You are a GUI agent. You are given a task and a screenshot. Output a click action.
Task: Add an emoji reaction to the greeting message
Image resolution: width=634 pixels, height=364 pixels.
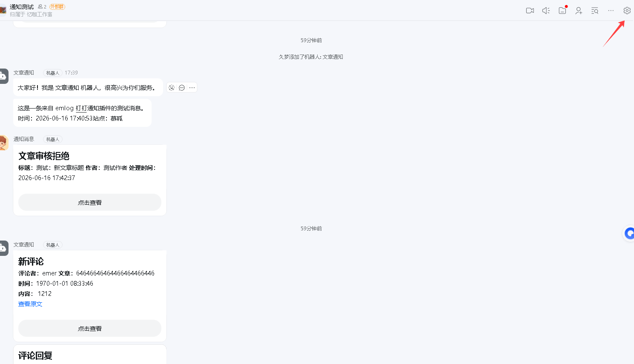click(172, 88)
